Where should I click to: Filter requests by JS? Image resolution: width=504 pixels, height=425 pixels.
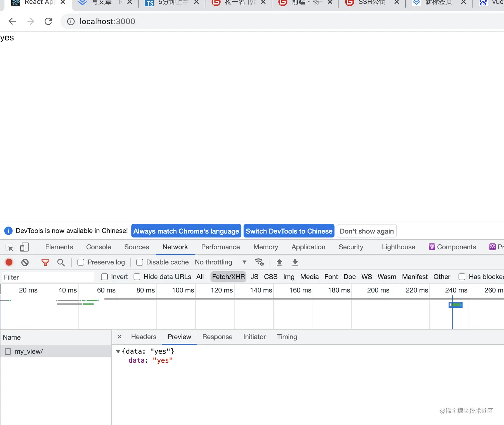(x=254, y=277)
